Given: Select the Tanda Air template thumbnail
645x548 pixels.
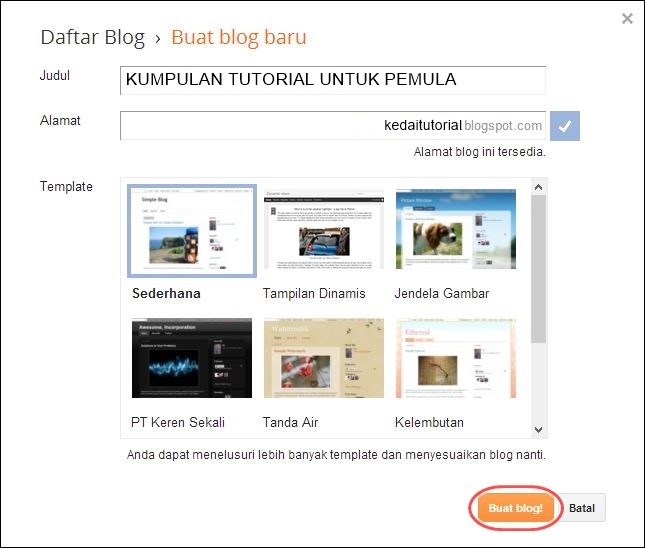Looking at the screenshot, I should (x=324, y=358).
